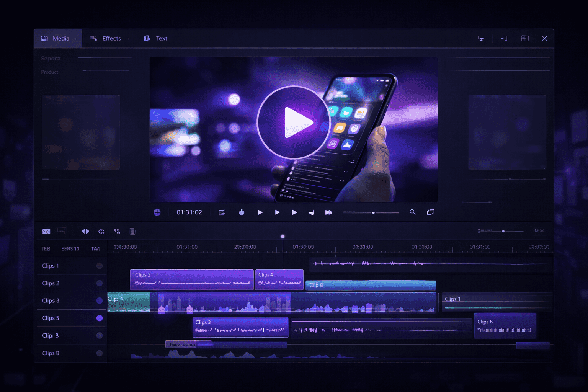Click the screen layout icon in title bar
This screenshot has height=392, width=588.
point(525,38)
